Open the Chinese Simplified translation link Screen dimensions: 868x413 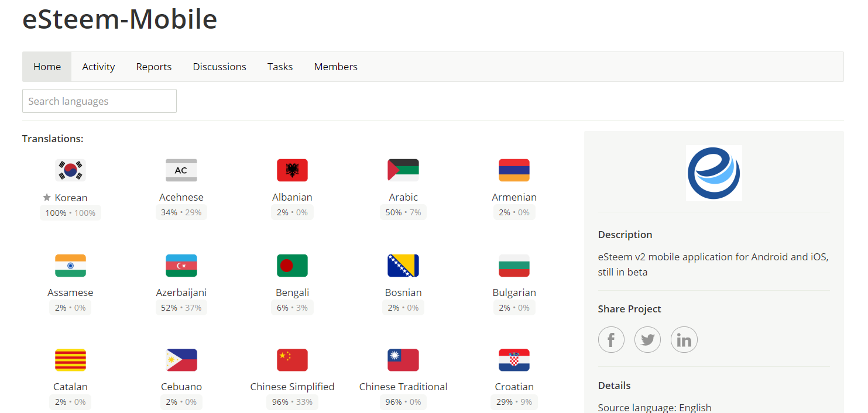pyautogui.click(x=292, y=387)
